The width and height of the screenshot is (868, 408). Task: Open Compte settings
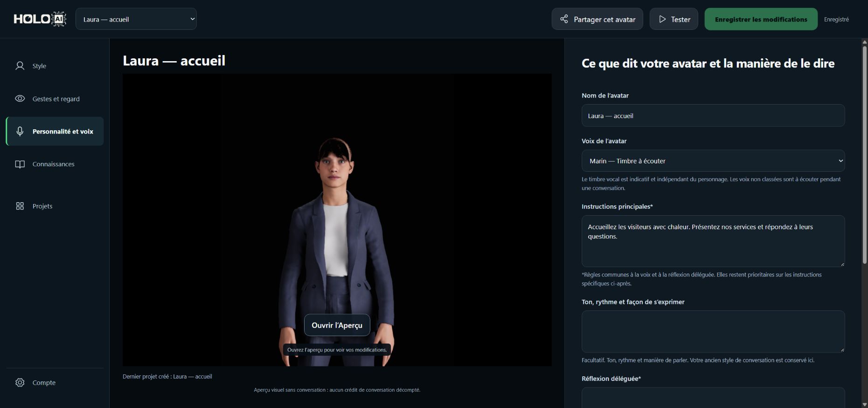tap(55, 382)
